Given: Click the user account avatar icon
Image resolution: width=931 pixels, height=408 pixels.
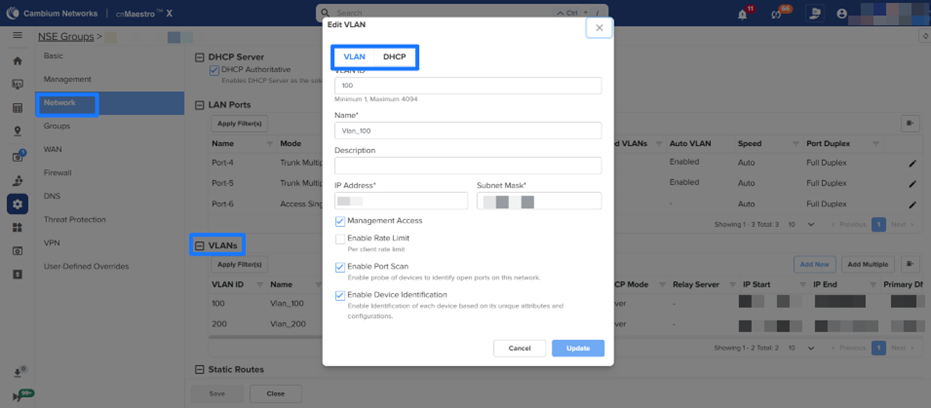Looking at the screenshot, I should click(841, 14).
